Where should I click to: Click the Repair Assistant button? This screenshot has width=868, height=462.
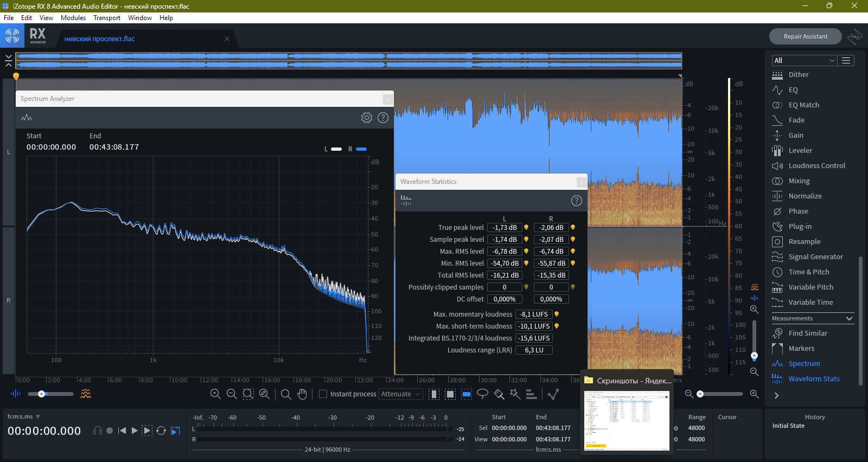click(x=805, y=36)
